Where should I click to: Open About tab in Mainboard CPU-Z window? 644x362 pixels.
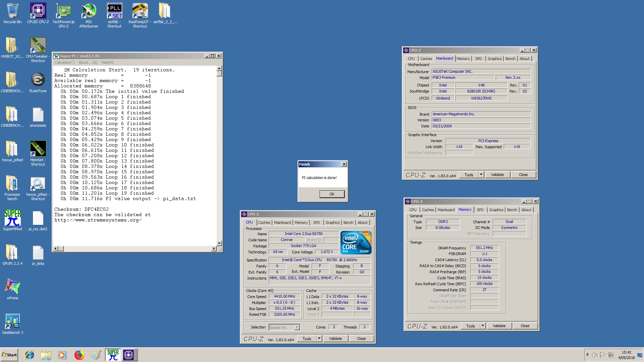[x=525, y=59]
